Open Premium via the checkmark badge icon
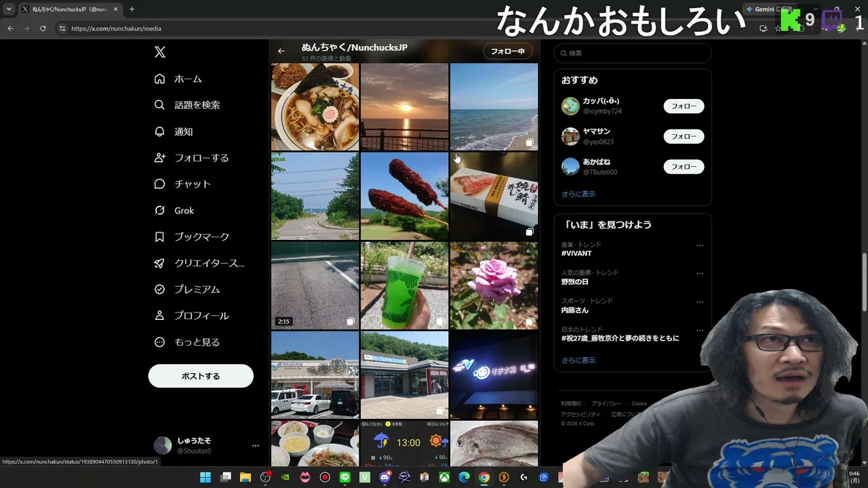Screen dimensions: 868x488 [x=159, y=289]
